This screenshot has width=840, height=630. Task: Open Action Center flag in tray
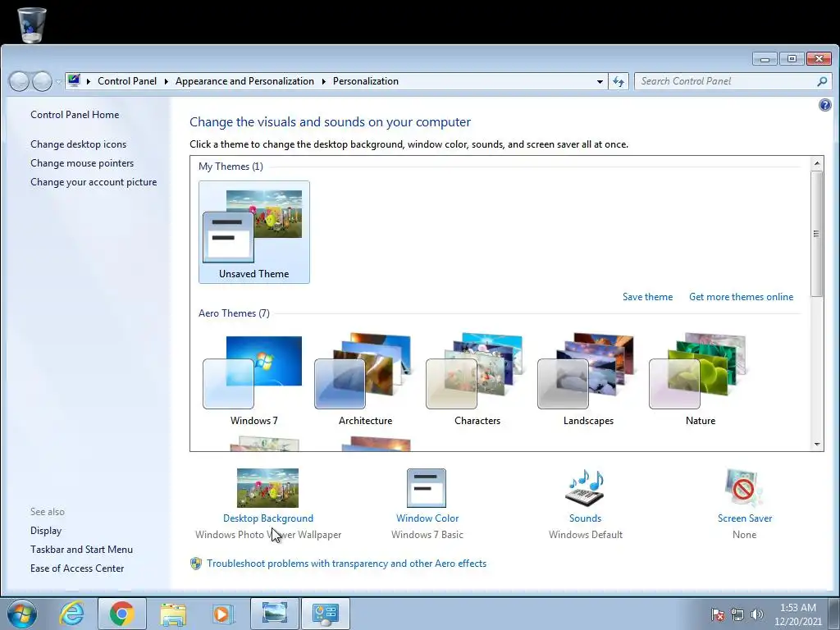point(717,614)
